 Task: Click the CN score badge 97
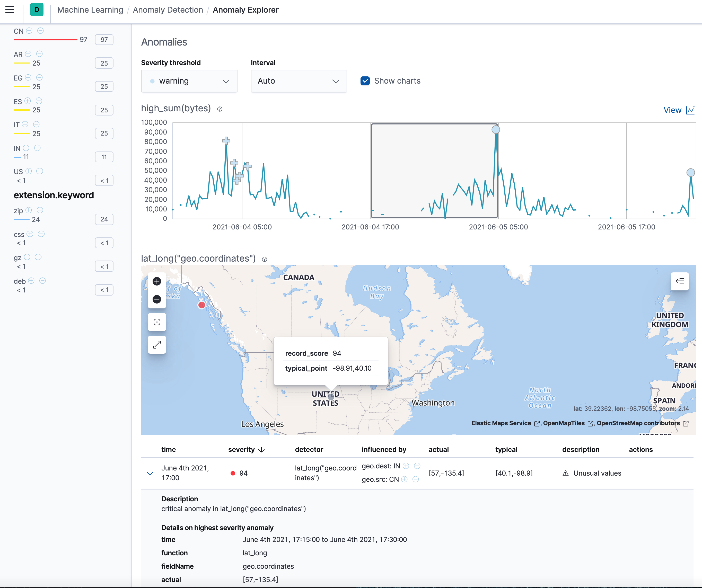[104, 39]
